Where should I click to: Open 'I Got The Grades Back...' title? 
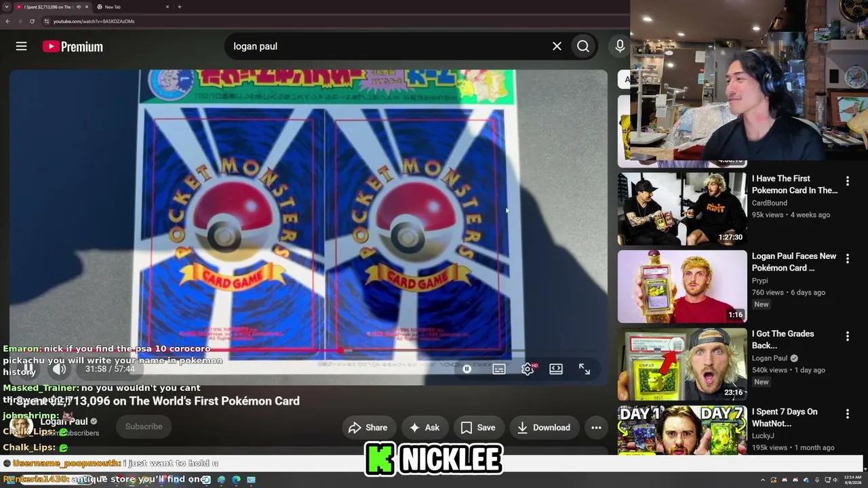point(783,340)
